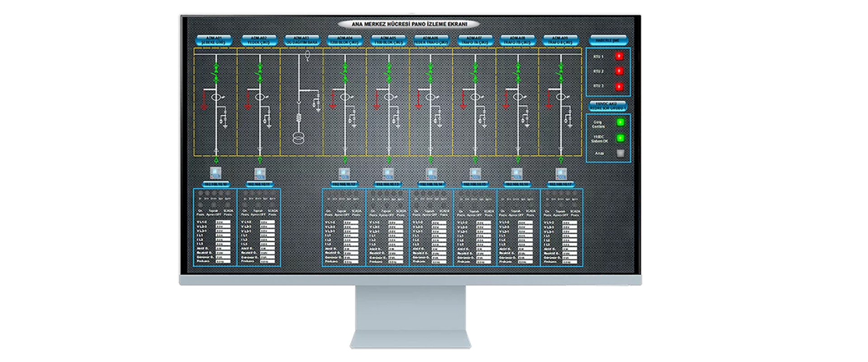Click the relay device icon above 192.168.10.11
The image size is (868, 362).
pos(260,173)
